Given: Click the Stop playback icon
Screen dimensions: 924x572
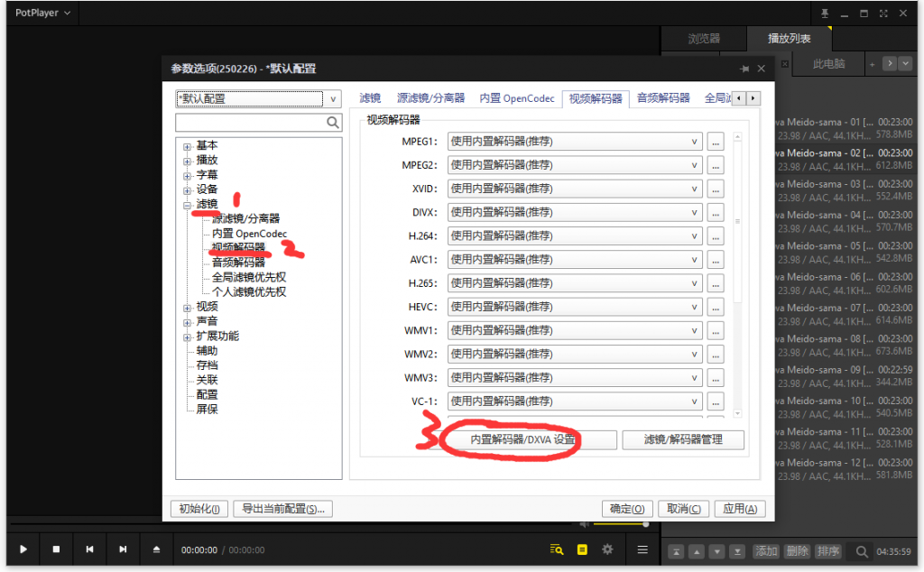Looking at the screenshot, I should [56, 549].
